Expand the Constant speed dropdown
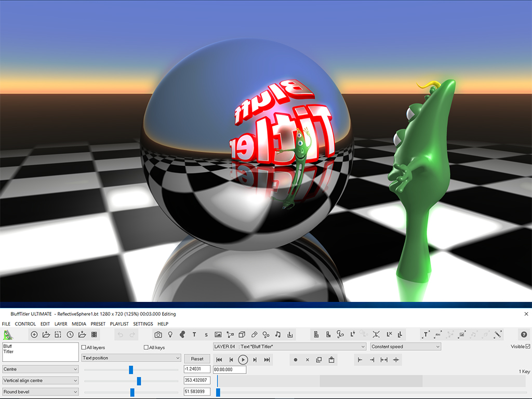Viewport: 532px width, 399px height. click(405, 347)
